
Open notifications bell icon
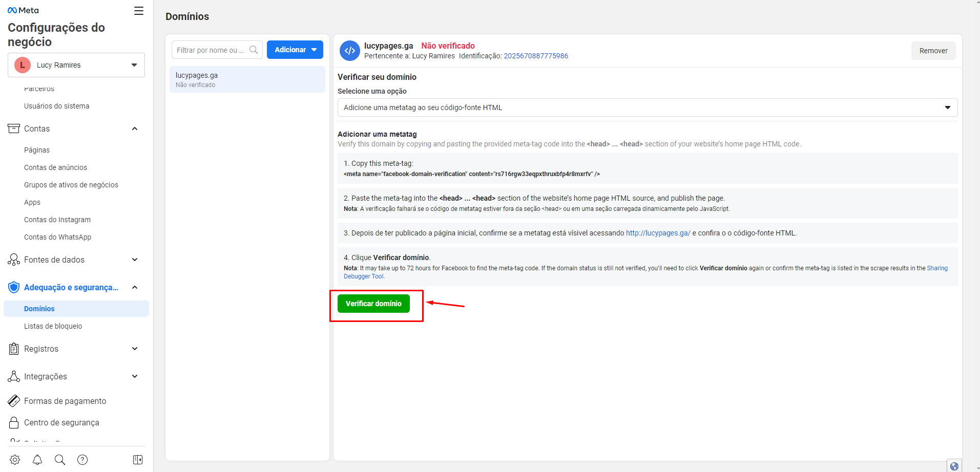click(37, 460)
